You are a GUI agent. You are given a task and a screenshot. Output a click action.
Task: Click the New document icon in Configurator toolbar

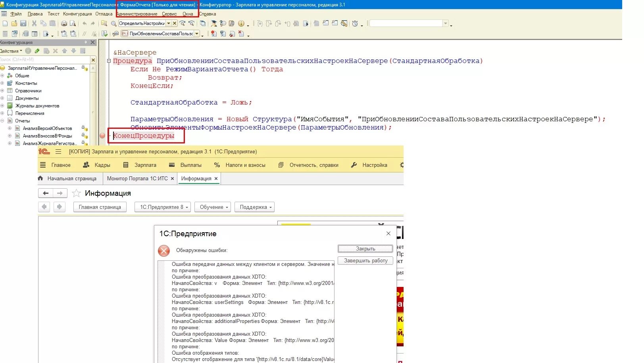pos(5,23)
